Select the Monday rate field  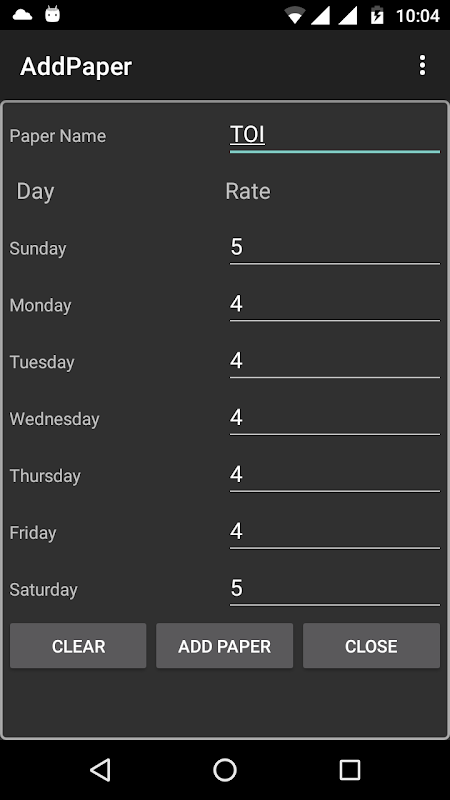click(335, 305)
